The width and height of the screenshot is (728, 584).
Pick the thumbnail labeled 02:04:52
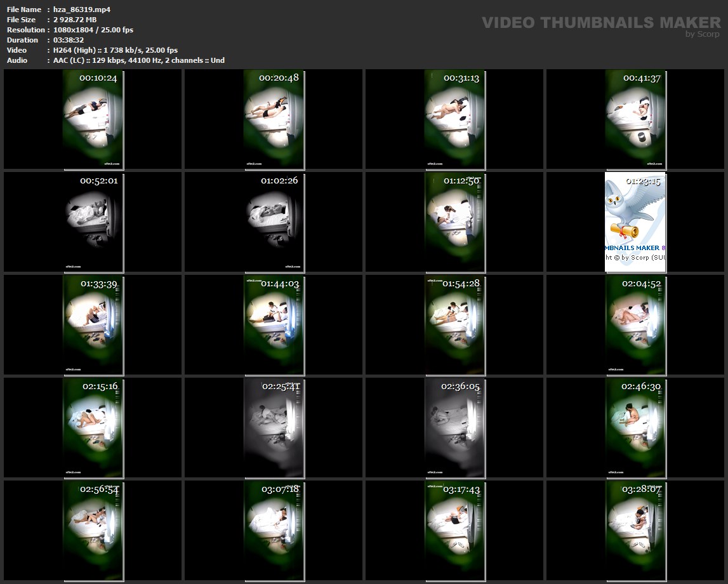point(635,325)
